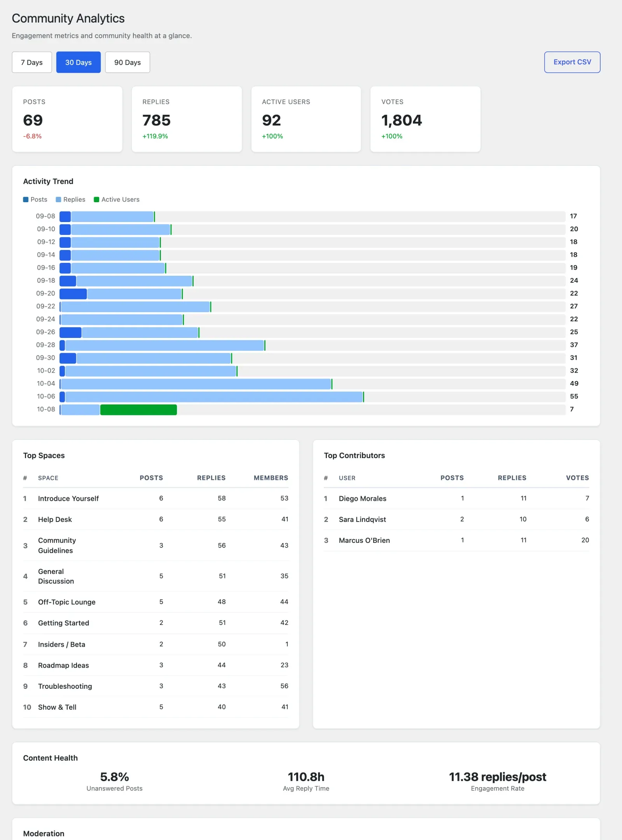The height and width of the screenshot is (840, 622).
Task: Click the SPACE column header
Action: click(x=48, y=478)
